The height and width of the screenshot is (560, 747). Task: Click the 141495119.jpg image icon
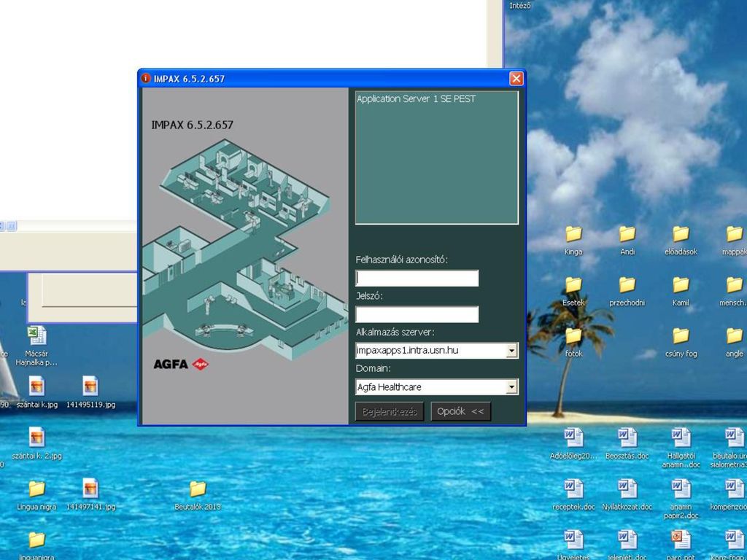[90, 386]
